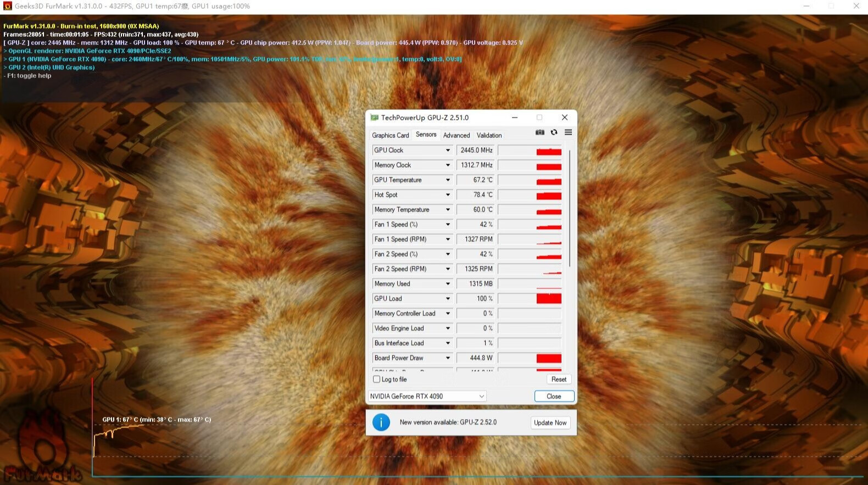Expand the Memory Controller Load dropdown
Screen dimensions: 868x485
point(448,313)
